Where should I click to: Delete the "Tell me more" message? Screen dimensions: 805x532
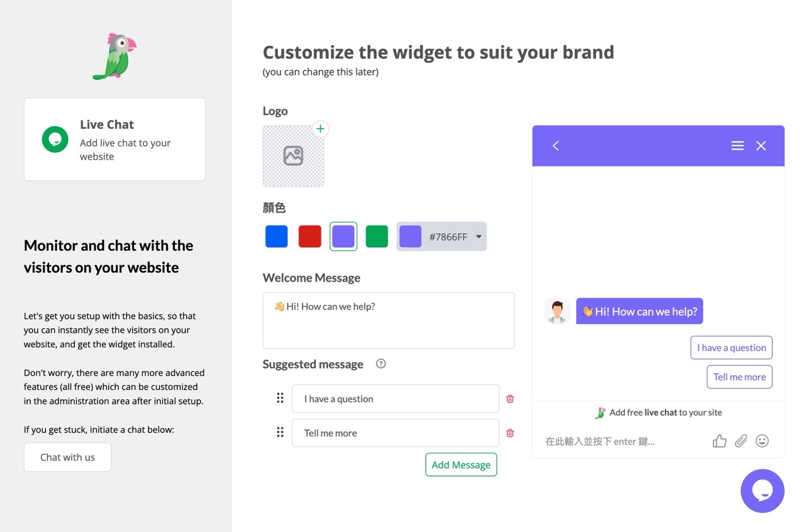click(510, 433)
